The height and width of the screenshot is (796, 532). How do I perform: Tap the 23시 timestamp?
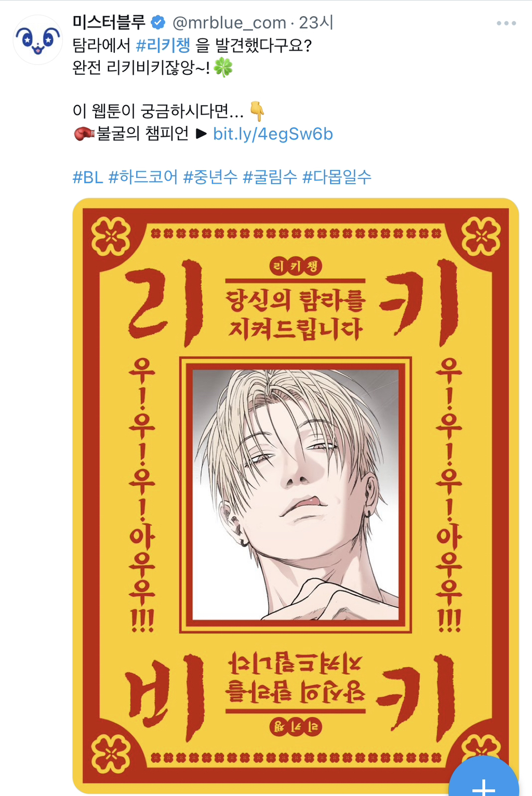tap(316, 22)
